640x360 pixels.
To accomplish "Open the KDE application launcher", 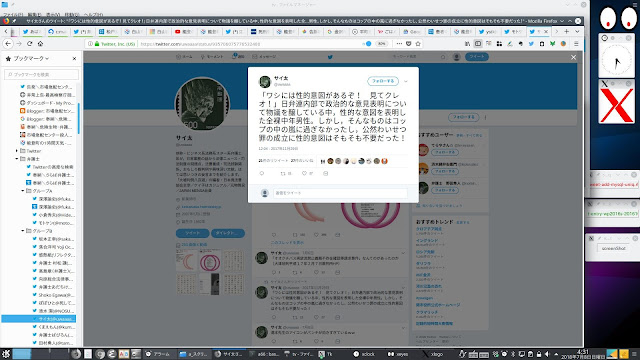I will [6, 354].
